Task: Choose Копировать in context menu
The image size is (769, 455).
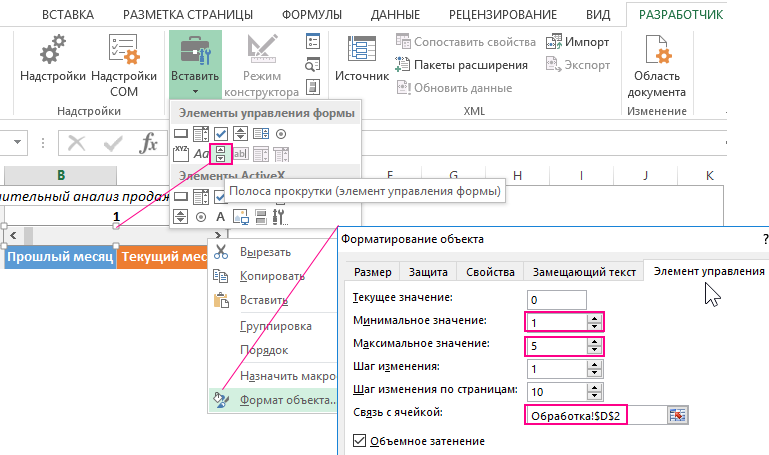Action: click(x=273, y=276)
